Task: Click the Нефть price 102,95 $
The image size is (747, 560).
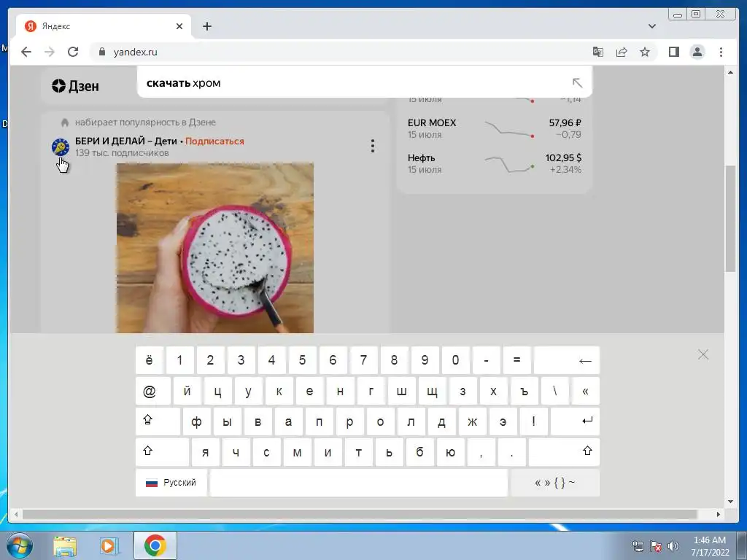Action: click(563, 157)
